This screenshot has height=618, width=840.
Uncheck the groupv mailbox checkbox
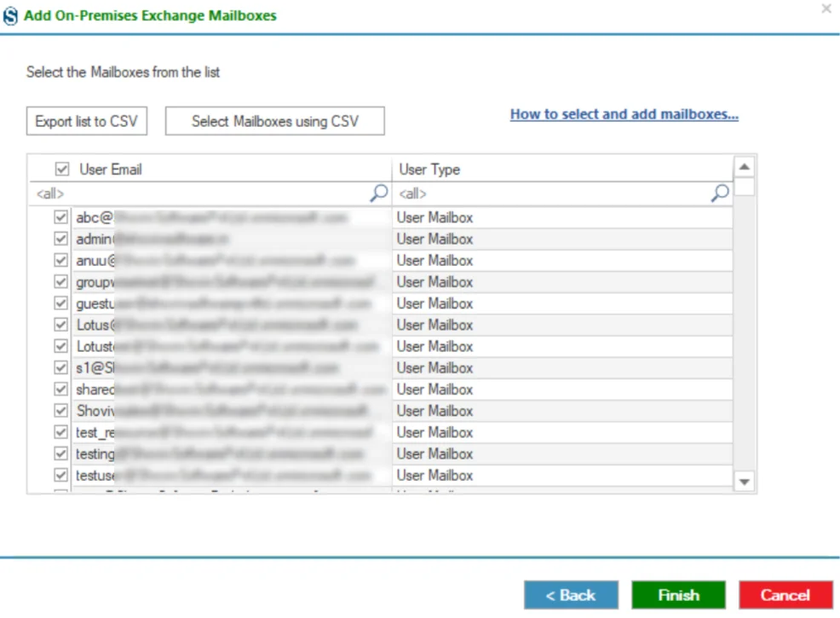point(61,281)
